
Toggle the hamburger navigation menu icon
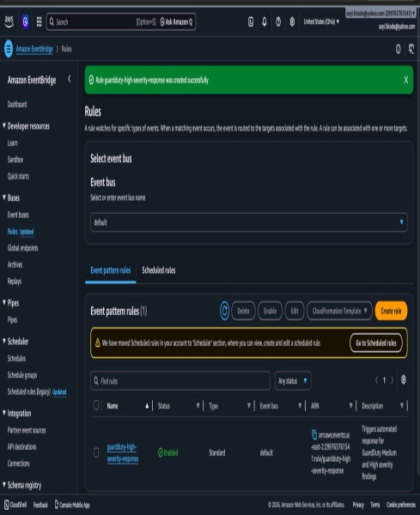pos(9,49)
